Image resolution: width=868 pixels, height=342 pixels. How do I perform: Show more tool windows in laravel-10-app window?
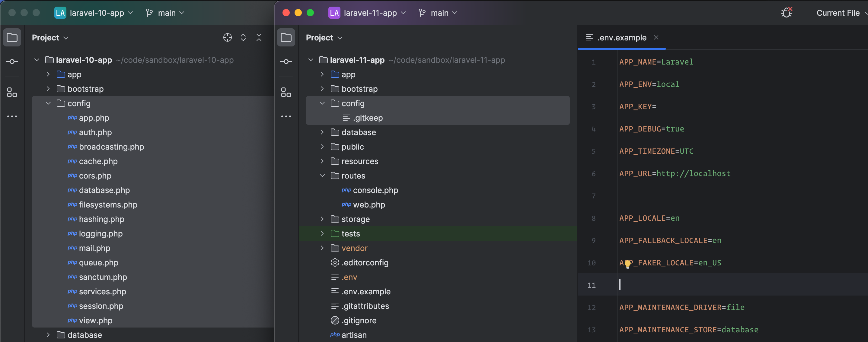(x=12, y=116)
